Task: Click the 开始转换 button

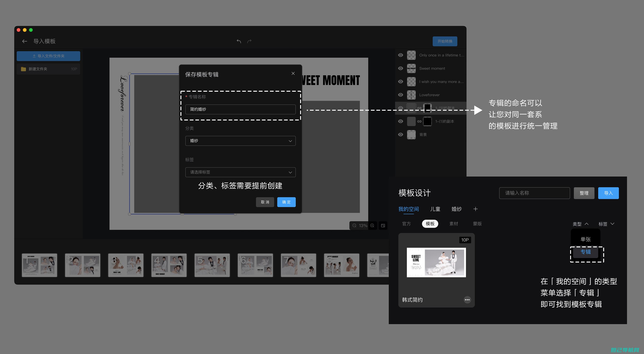Action: click(x=445, y=41)
